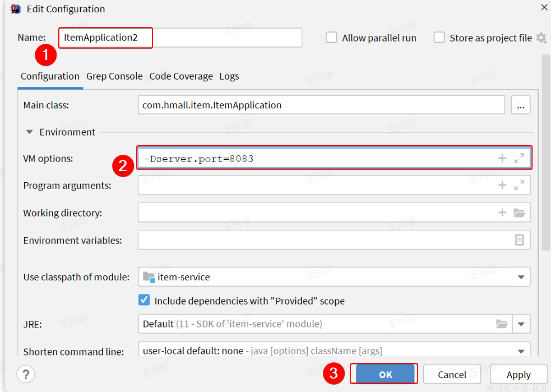Switch to the Grep Console tab
551x392 pixels.
(114, 76)
